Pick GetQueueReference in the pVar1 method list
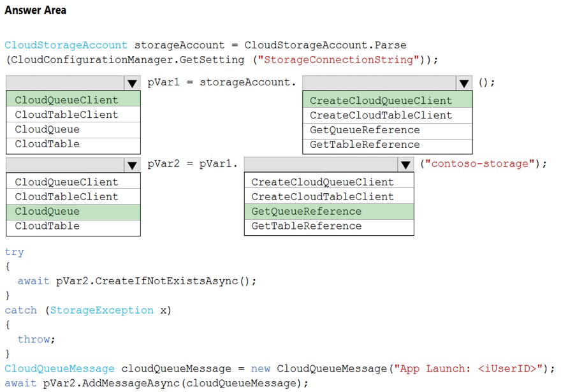 point(329,212)
